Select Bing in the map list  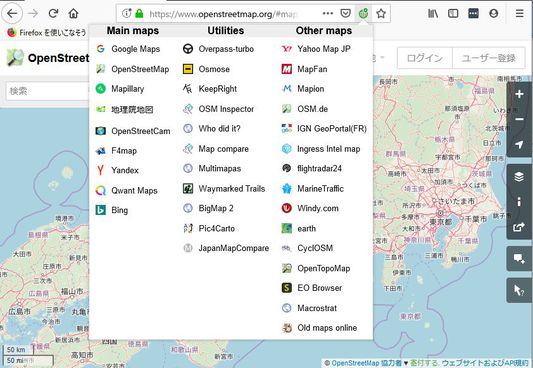112,210
